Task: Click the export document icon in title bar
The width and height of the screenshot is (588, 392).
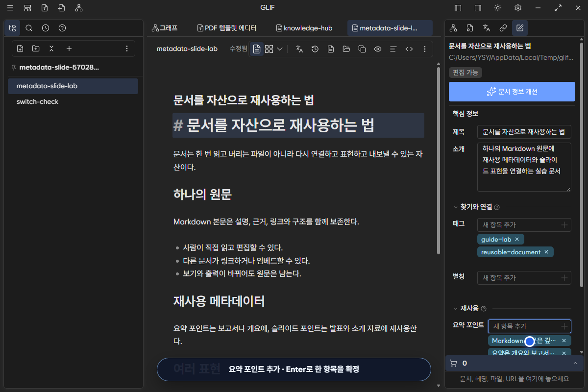Action: click(61, 8)
